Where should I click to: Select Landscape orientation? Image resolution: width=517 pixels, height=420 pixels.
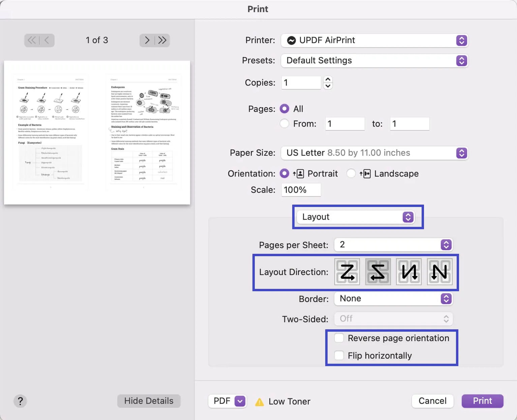coord(351,174)
